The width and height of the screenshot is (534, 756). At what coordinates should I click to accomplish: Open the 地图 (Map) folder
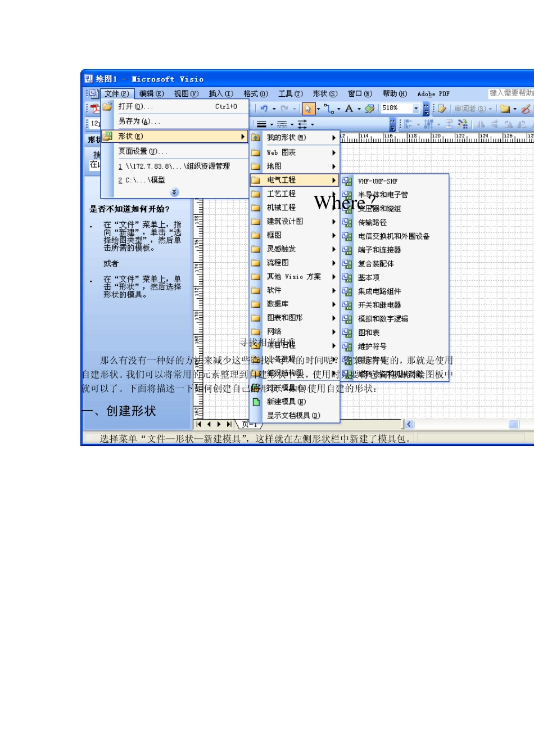point(295,166)
